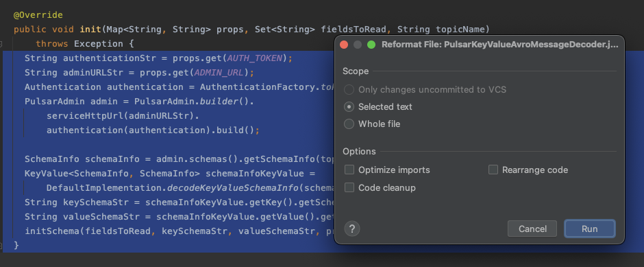
Task: Click the decodeKeyValueSchemaInfo method call
Action: tap(232, 188)
